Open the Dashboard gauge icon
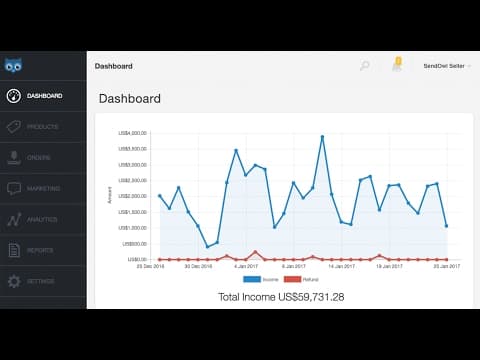 (14, 96)
